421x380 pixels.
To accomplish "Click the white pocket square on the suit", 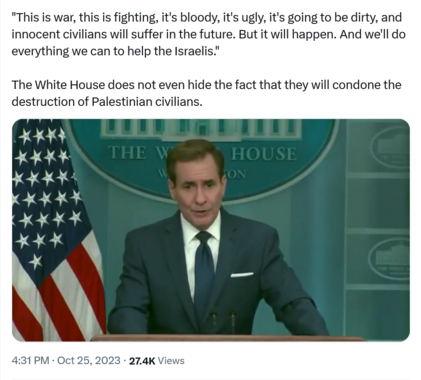I will point(242,275).
